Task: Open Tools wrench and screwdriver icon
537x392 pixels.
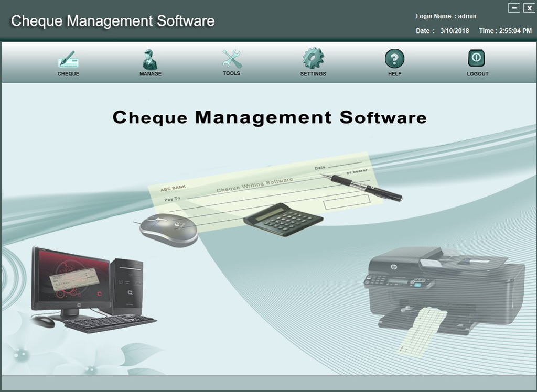Action: coord(231,59)
